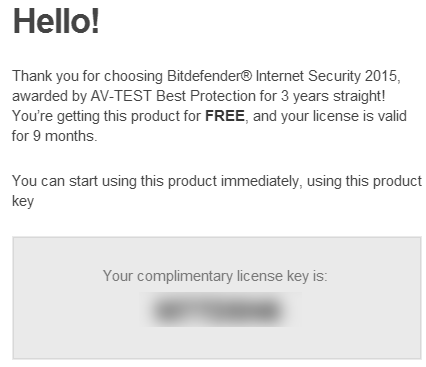The height and width of the screenshot is (367, 426).
Task: Click the blurred license key text
Action: point(218,310)
